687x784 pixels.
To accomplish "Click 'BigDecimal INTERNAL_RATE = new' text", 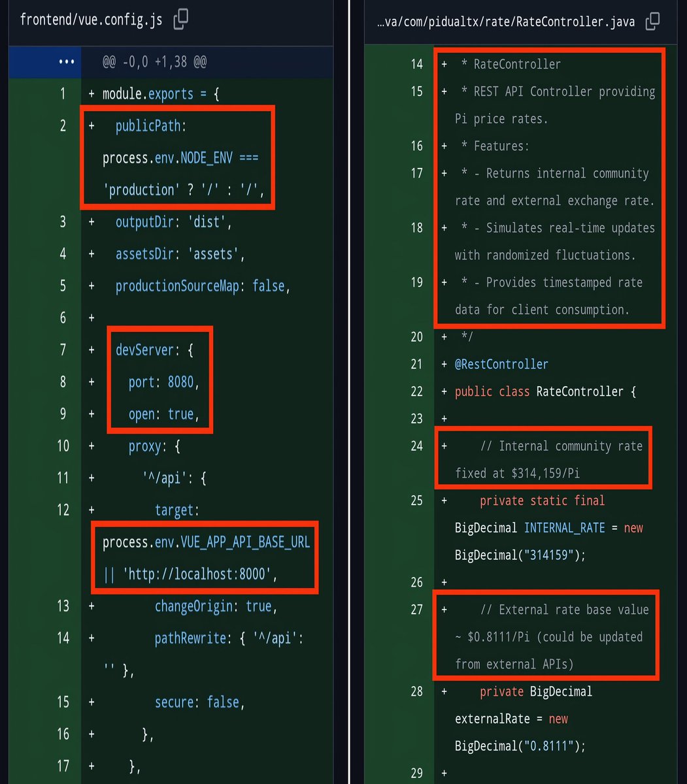I will click(549, 528).
